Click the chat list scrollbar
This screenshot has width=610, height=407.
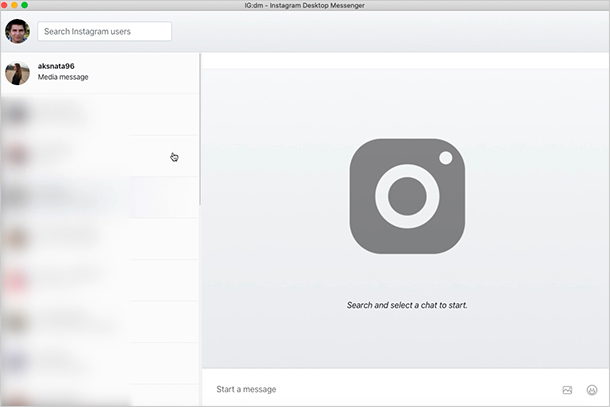tap(200, 130)
